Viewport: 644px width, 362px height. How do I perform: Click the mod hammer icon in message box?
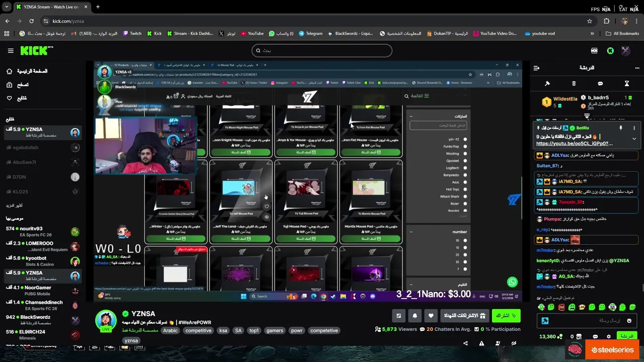545,321
